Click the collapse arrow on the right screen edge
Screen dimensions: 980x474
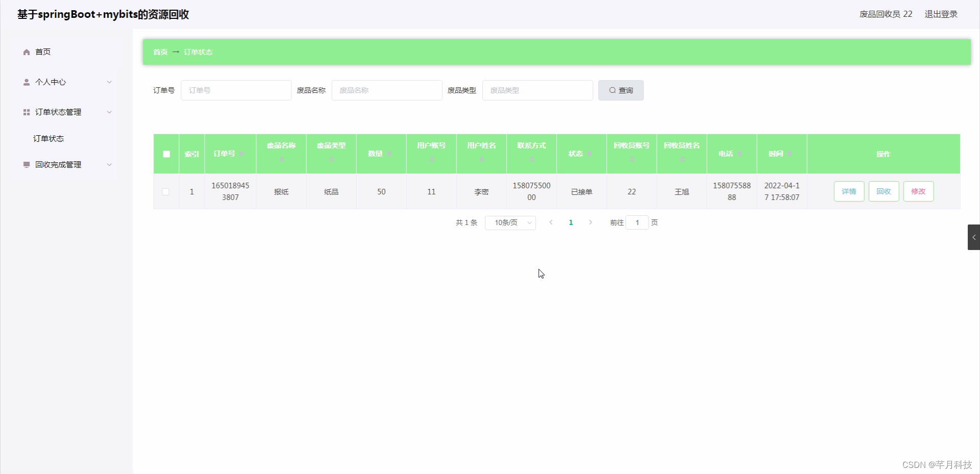pos(974,237)
